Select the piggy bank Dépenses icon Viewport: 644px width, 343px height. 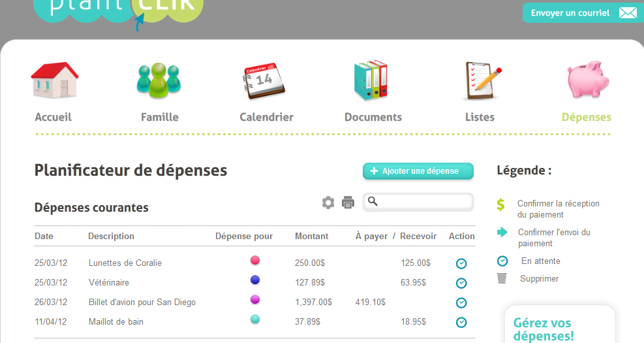(x=587, y=80)
